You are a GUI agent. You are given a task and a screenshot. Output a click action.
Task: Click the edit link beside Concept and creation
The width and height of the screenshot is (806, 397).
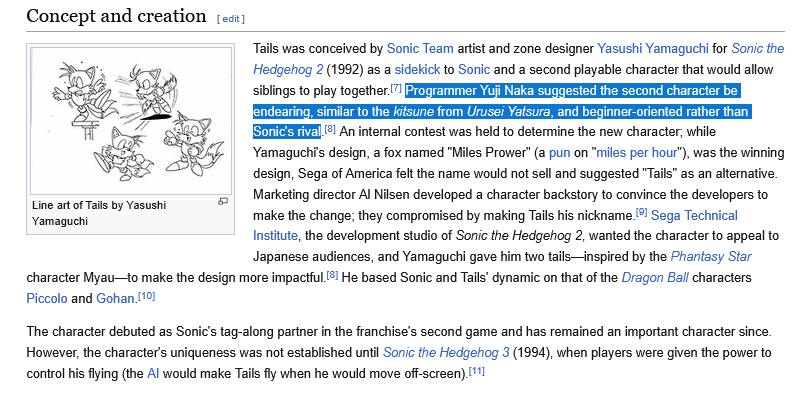pyautogui.click(x=231, y=19)
